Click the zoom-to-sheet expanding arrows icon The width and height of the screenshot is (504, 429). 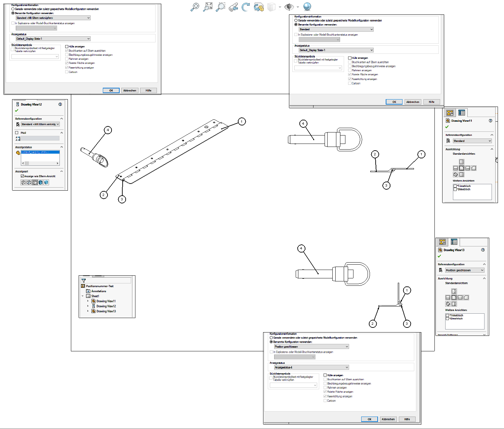coord(208,7)
